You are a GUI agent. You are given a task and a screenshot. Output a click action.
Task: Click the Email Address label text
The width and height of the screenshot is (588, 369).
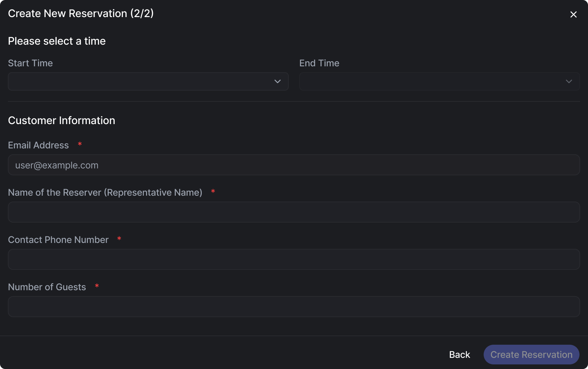coord(38,145)
